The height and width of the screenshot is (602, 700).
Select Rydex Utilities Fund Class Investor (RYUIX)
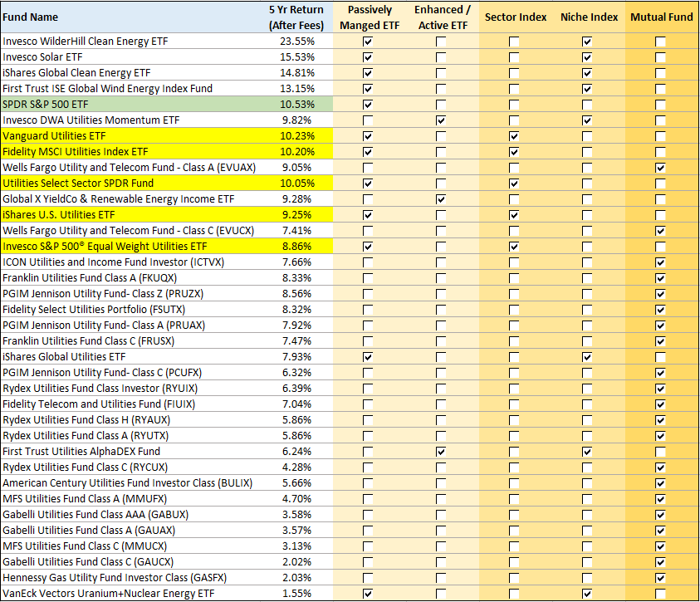coord(131,389)
